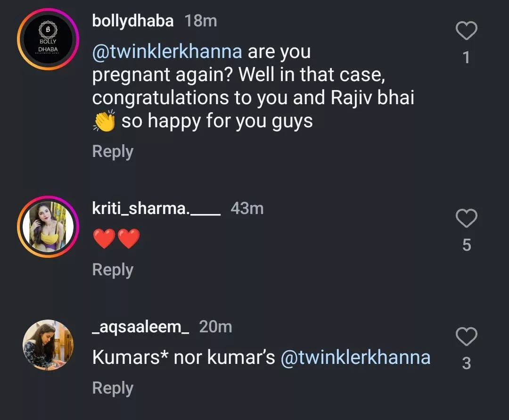Open kriti_sharma profile picture story

(x=48, y=227)
